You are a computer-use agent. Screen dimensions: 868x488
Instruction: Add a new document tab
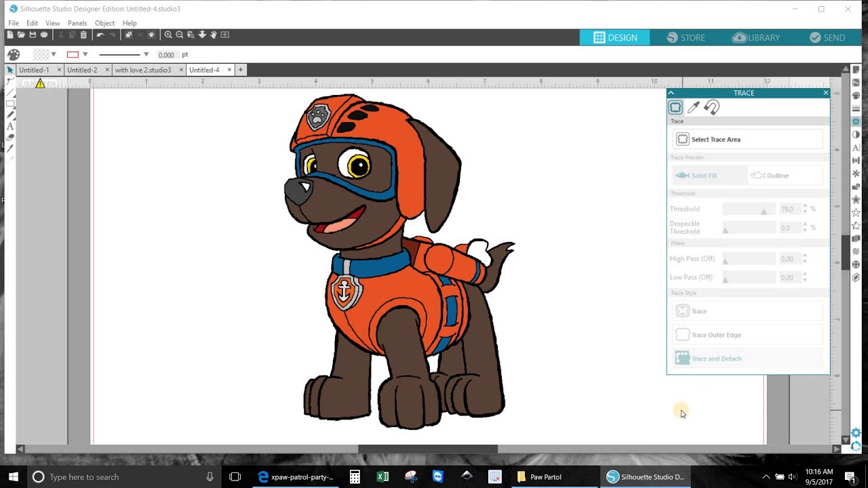point(240,70)
